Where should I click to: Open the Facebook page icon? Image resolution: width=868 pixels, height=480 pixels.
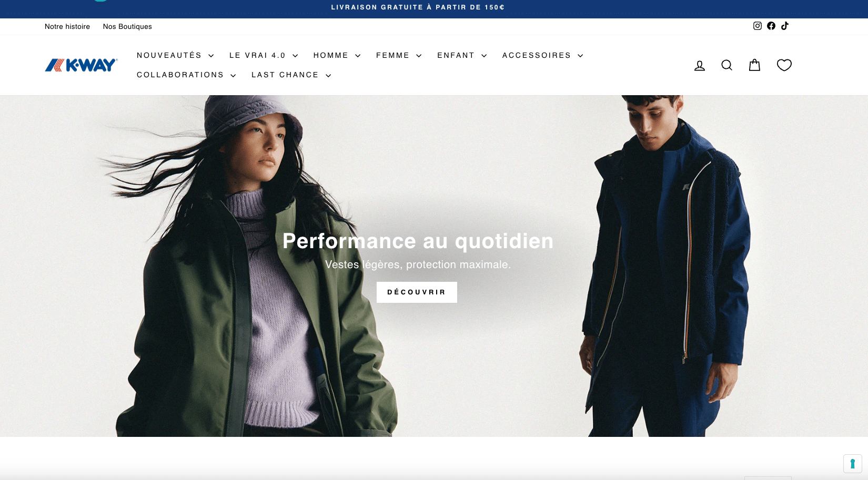pyautogui.click(x=771, y=26)
